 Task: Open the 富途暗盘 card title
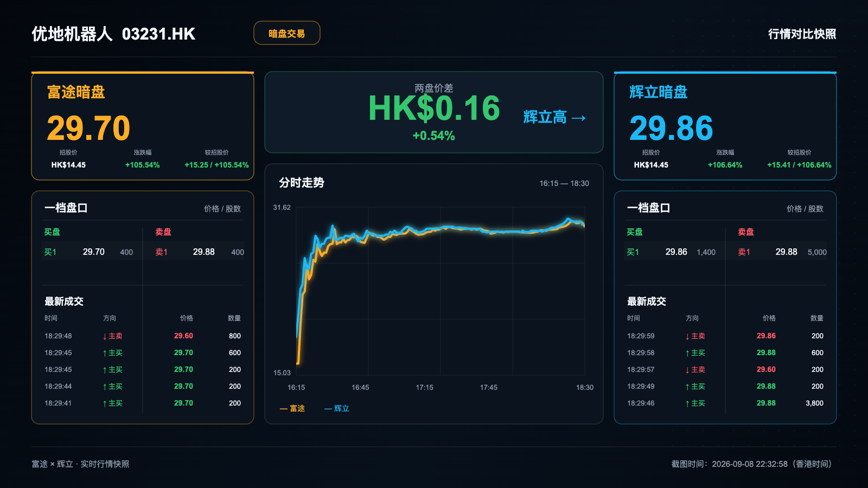(x=76, y=92)
